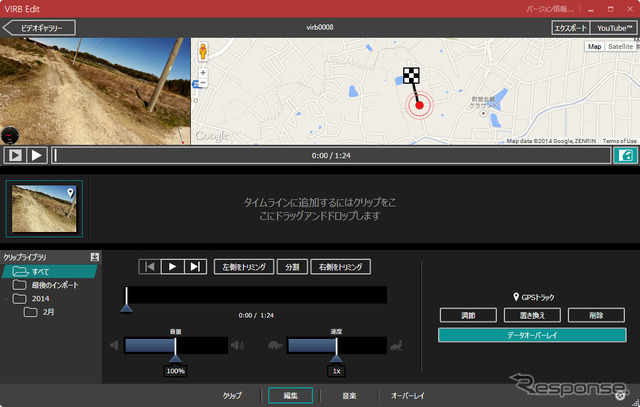Screen dimensions: 640x407
Task: Click the 速度 speed slider
Action: click(x=336, y=345)
